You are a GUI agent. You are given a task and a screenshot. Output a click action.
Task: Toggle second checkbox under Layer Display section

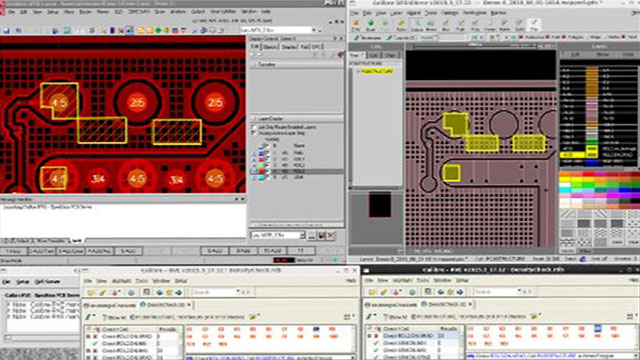pos(253,133)
